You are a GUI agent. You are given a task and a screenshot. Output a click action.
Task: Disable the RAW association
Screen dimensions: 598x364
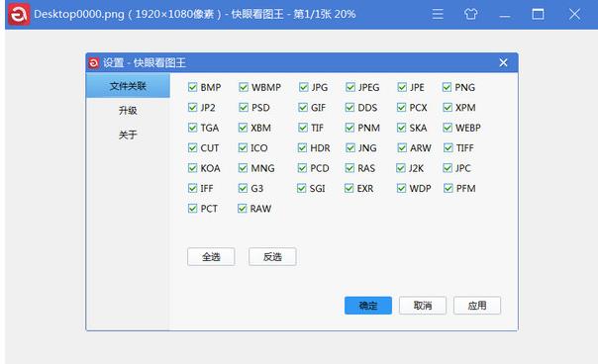243,209
